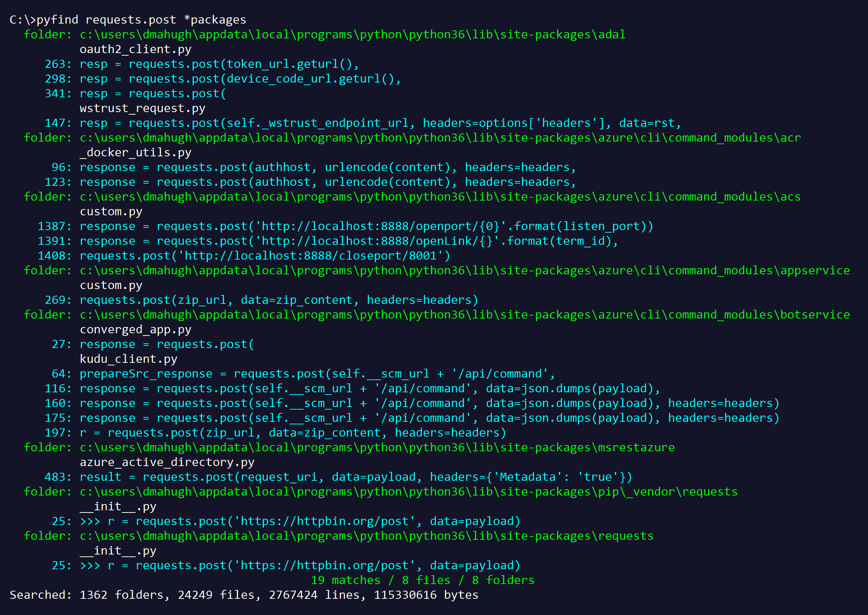Click line 269 requests.post(zip_url
The width and height of the screenshot is (868, 615).
261,300
